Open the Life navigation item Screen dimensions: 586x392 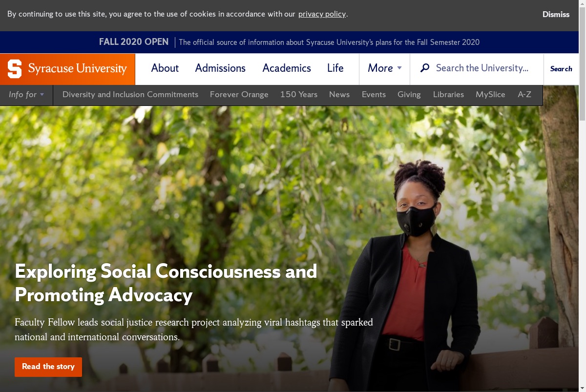(335, 68)
